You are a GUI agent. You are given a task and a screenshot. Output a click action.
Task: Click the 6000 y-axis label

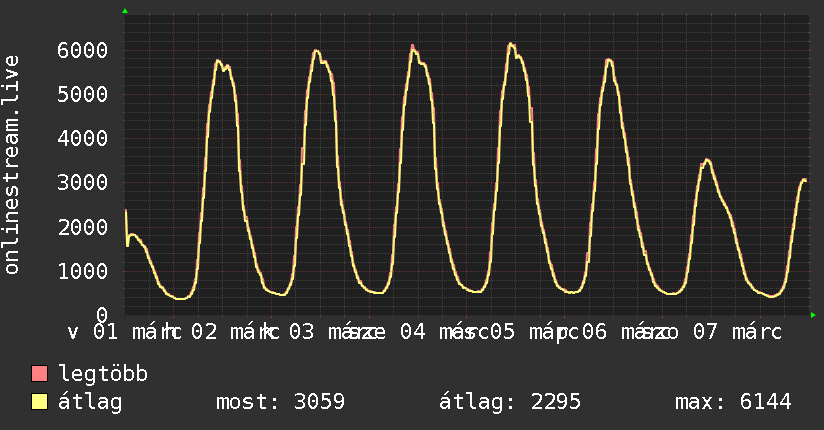click(x=83, y=50)
